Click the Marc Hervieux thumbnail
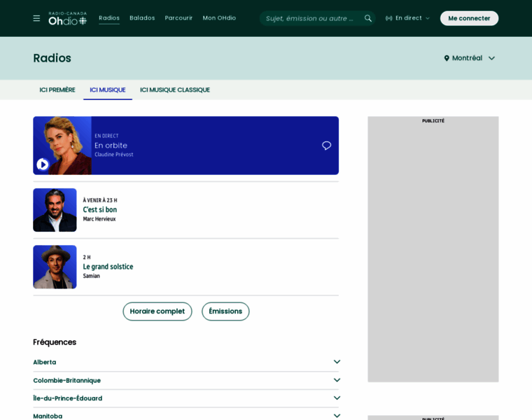Image resolution: width=532 pixels, height=420 pixels. (x=55, y=210)
